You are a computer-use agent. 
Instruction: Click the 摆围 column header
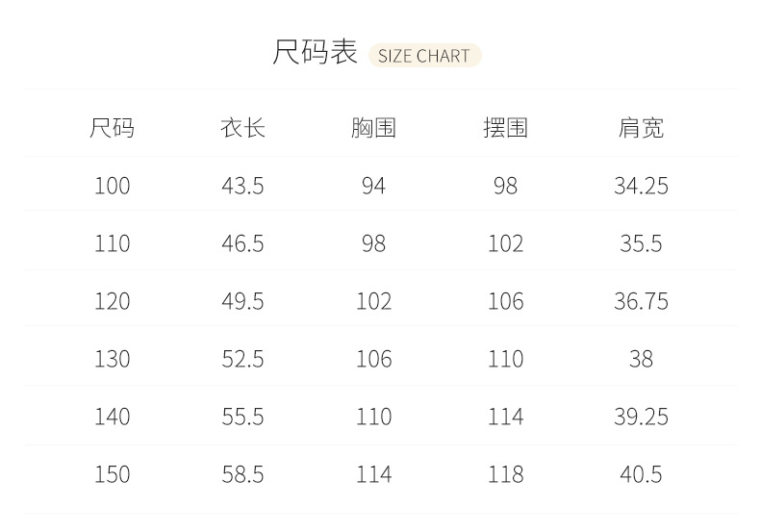click(x=505, y=128)
